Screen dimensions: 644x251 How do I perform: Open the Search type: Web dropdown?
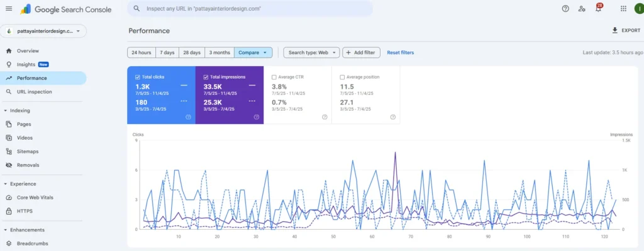[x=311, y=53]
